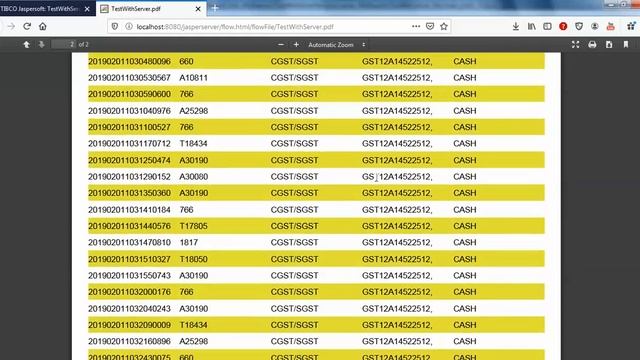Open the Library icon
The height and width of the screenshot is (360, 640).
532,27
